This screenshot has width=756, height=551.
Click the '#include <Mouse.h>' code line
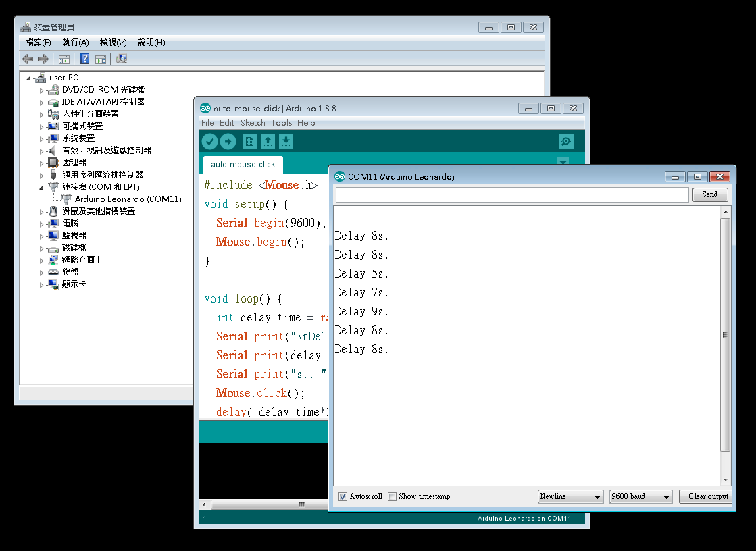click(x=261, y=185)
